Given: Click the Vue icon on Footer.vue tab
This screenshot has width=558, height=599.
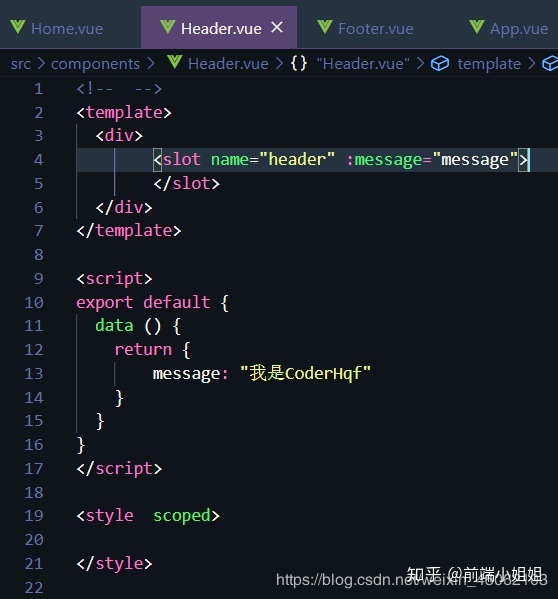Looking at the screenshot, I should point(325,27).
